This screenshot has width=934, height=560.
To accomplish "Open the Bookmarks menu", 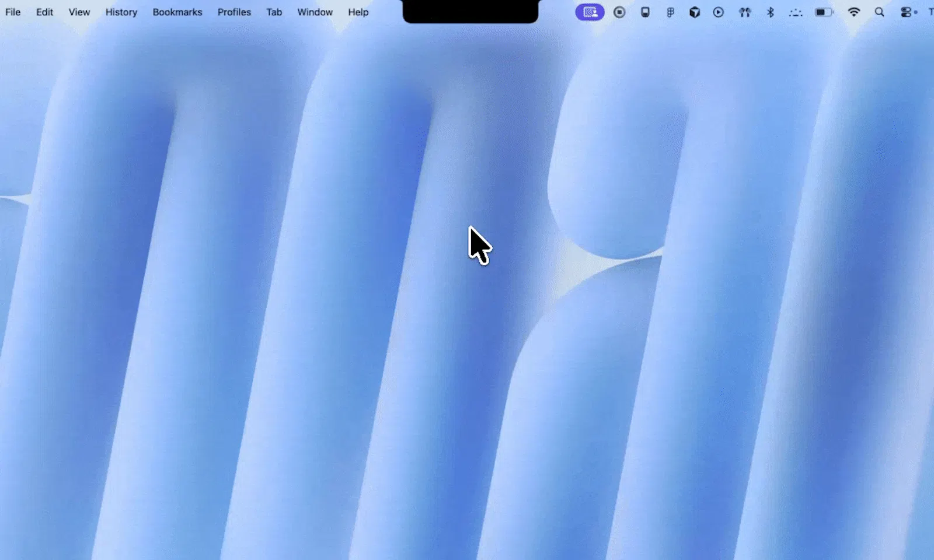I will [177, 12].
